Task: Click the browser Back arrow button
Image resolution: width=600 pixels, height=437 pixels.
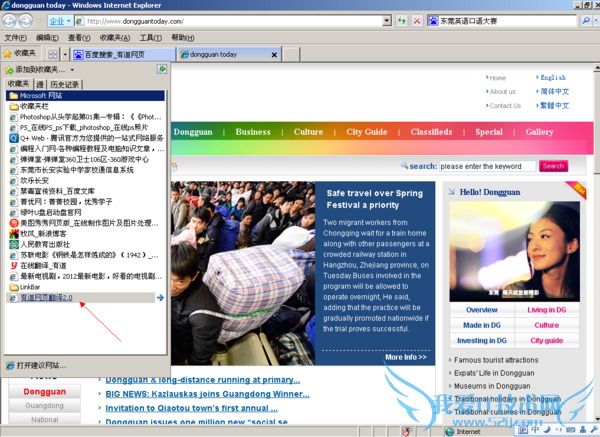Action: [x=9, y=21]
